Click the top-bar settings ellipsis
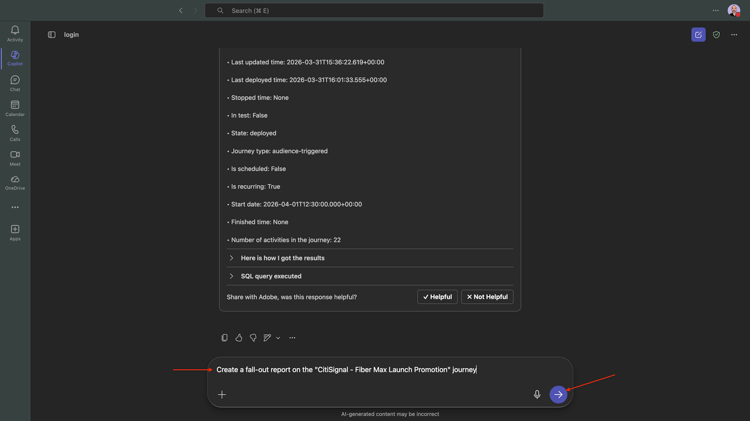This screenshot has width=750, height=421. (716, 11)
